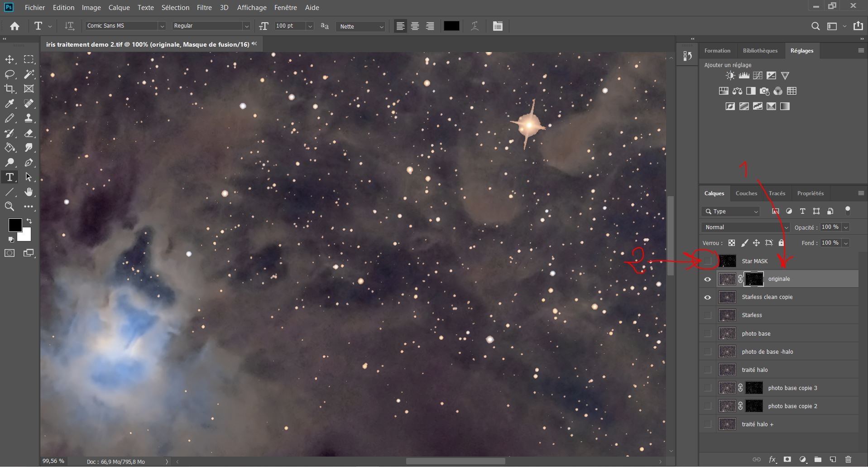Add a Curves adjustment
The image size is (868, 467).
[758, 76]
